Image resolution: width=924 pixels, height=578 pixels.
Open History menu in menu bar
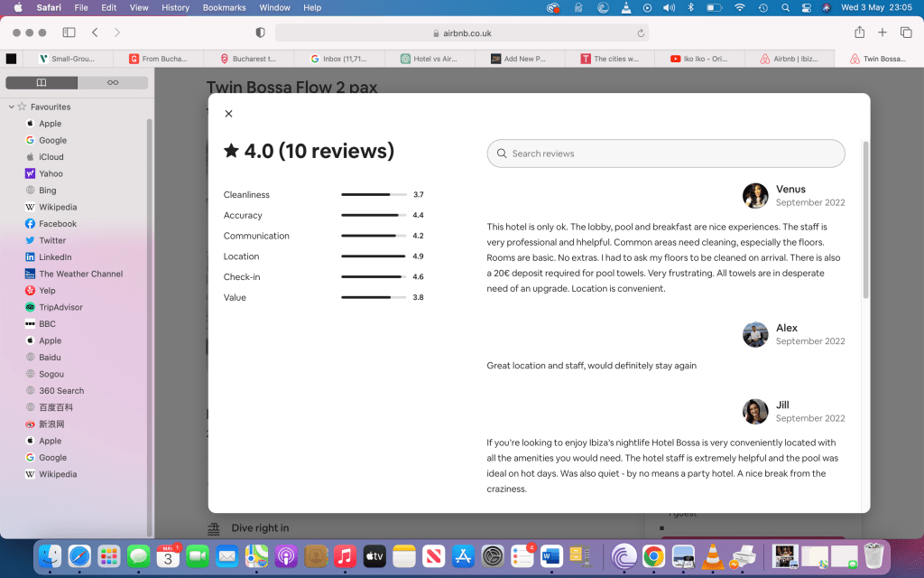pyautogui.click(x=175, y=7)
